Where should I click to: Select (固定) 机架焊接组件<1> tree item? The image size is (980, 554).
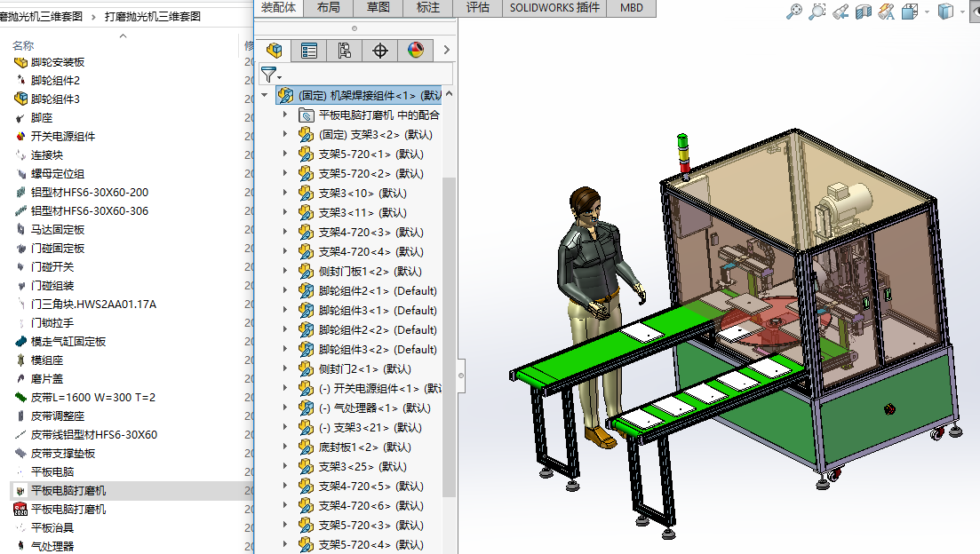point(359,95)
